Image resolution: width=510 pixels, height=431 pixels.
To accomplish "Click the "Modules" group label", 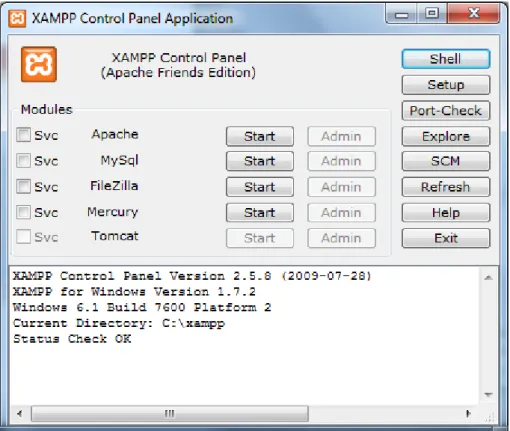I will point(47,109).
